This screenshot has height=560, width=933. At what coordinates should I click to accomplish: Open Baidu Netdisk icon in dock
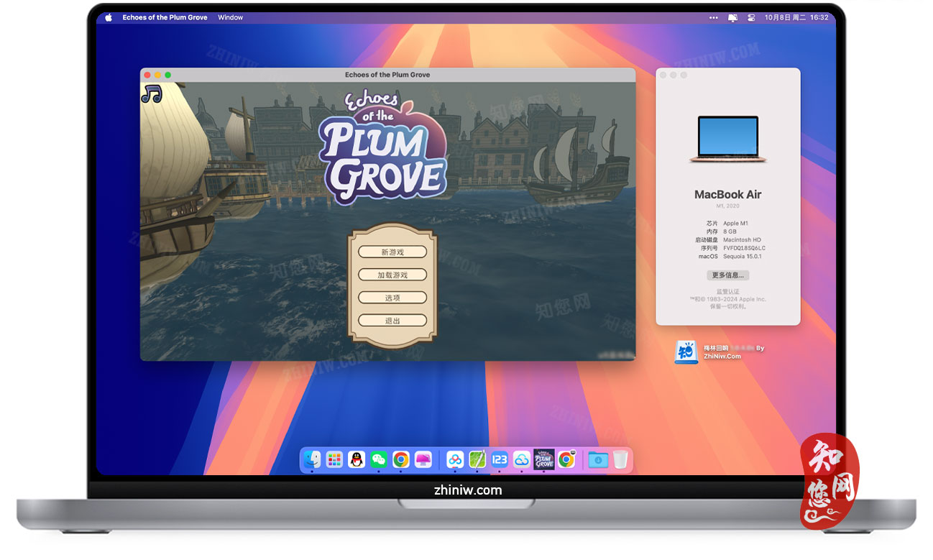455,459
